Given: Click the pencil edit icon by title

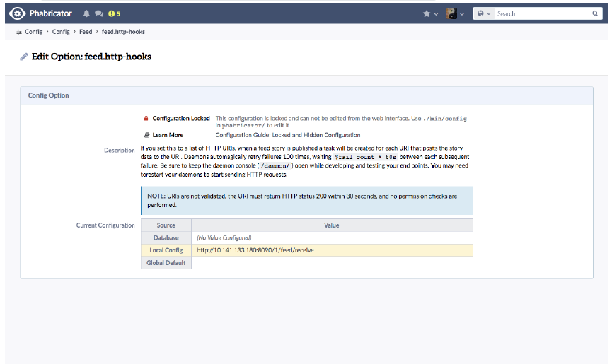Looking at the screenshot, I should point(24,57).
